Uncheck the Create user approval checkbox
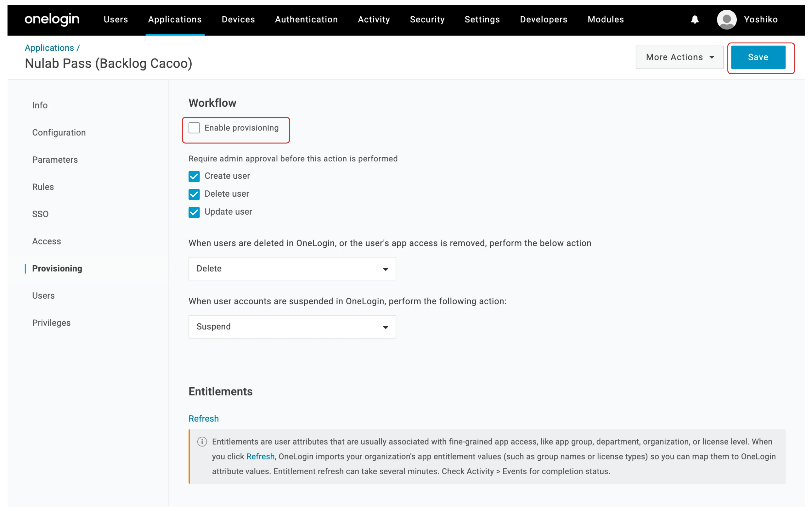812x511 pixels. pyautogui.click(x=194, y=176)
